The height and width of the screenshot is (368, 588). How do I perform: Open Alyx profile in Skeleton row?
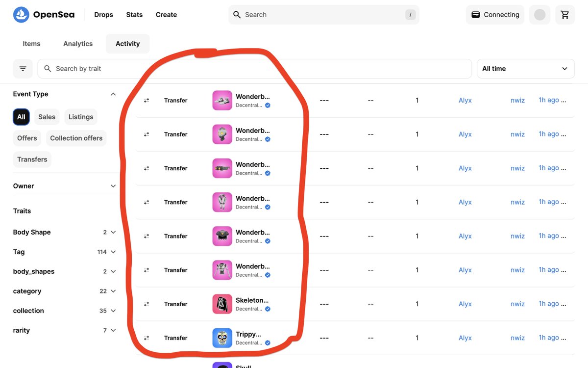pos(465,304)
